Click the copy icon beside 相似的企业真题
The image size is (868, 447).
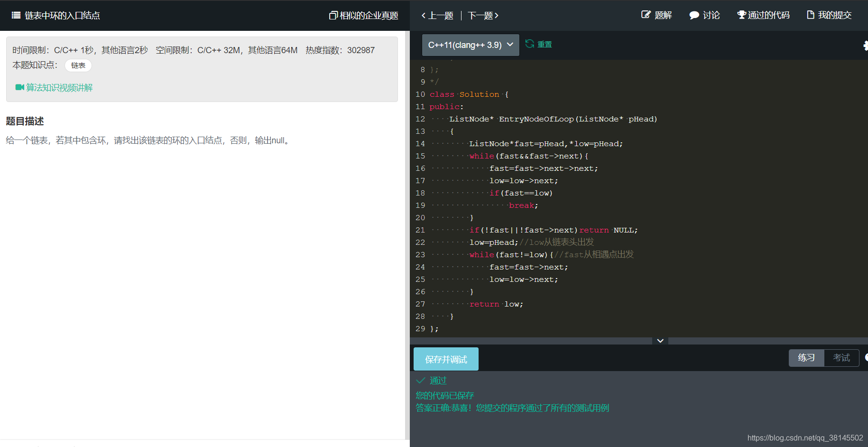[x=333, y=15]
